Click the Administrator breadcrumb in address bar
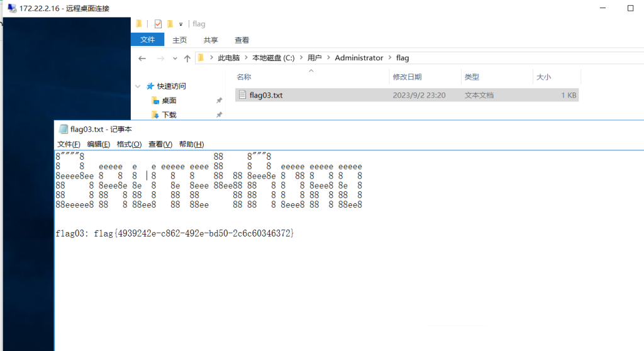The height and width of the screenshot is (351, 644). (358, 58)
